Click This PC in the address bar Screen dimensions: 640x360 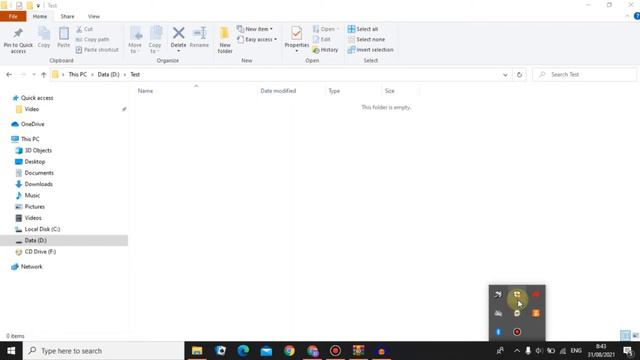[x=78, y=75]
